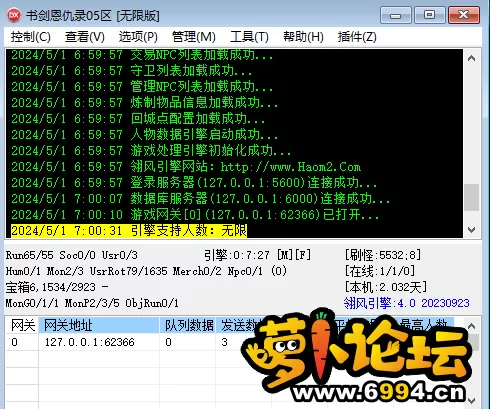
Task: Click the MonG0/1/1 MonP2/3/5 ObjRun0/1 line
Action: point(92,303)
